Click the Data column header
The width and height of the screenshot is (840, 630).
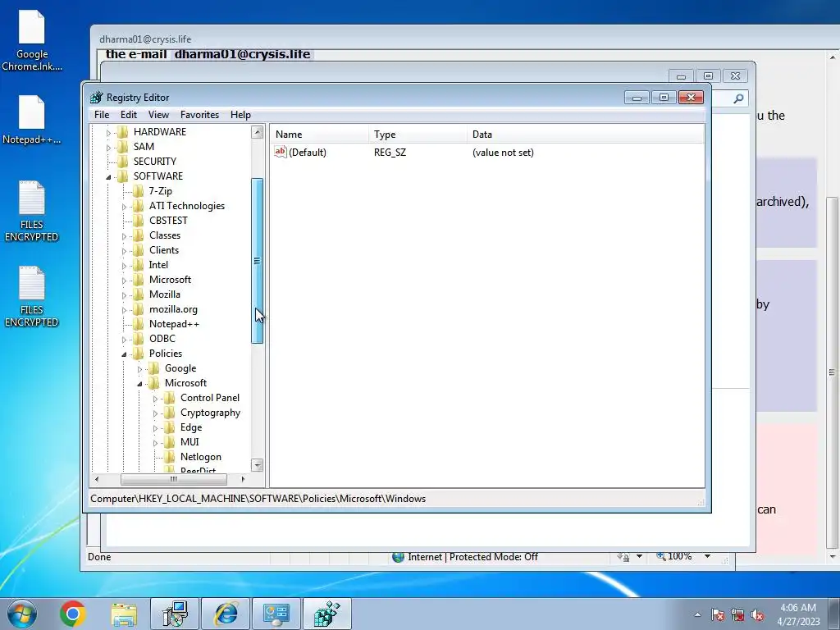586,135
